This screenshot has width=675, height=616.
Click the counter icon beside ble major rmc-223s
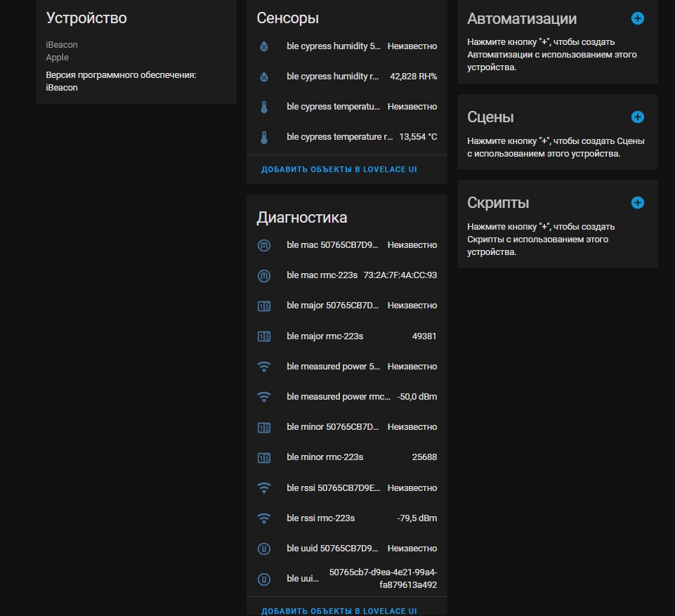(263, 336)
